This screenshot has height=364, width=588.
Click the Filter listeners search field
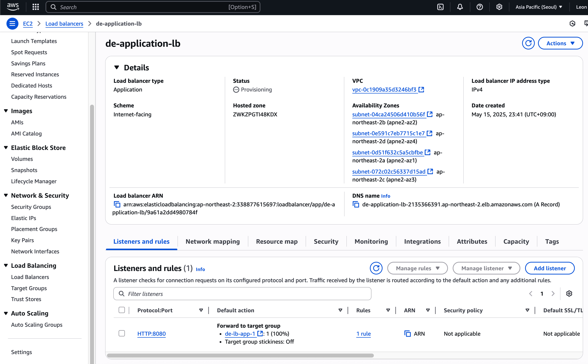tap(242, 294)
